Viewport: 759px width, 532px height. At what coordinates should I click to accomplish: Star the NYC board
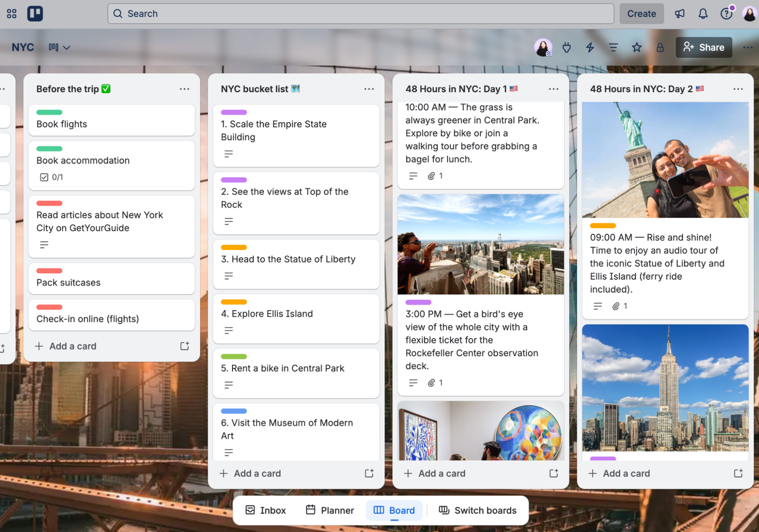point(637,47)
